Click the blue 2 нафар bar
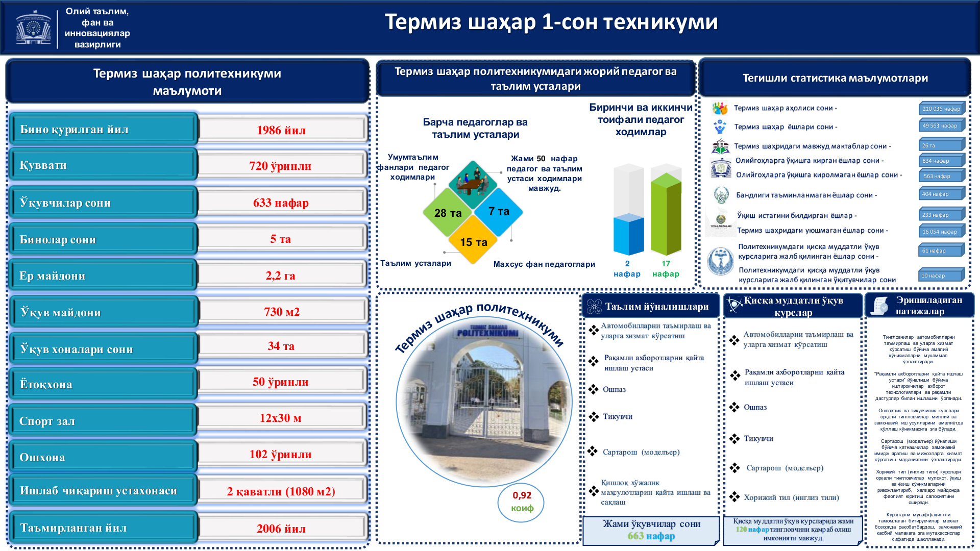The width and height of the screenshot is (980, 551). tap(628, 234)
